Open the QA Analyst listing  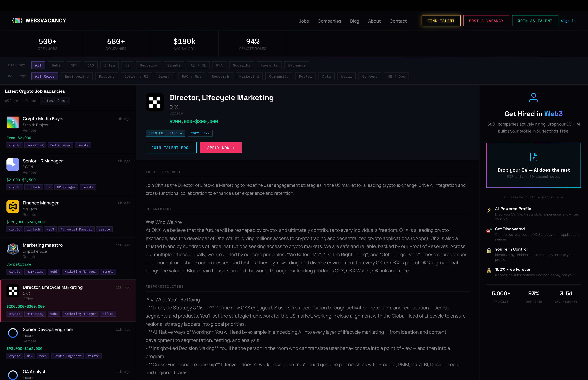[68, 372]
